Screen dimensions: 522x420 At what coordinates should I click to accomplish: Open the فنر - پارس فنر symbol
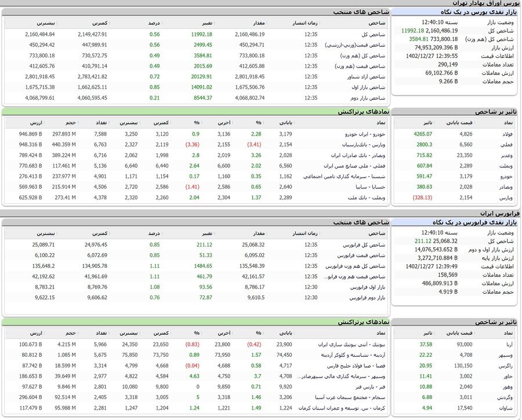[x=370, y=387]
